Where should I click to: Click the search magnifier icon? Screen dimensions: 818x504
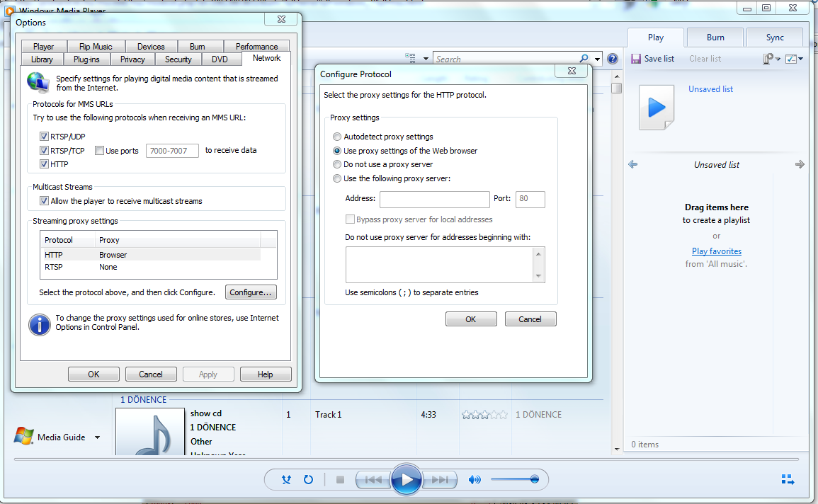point(584,59)
